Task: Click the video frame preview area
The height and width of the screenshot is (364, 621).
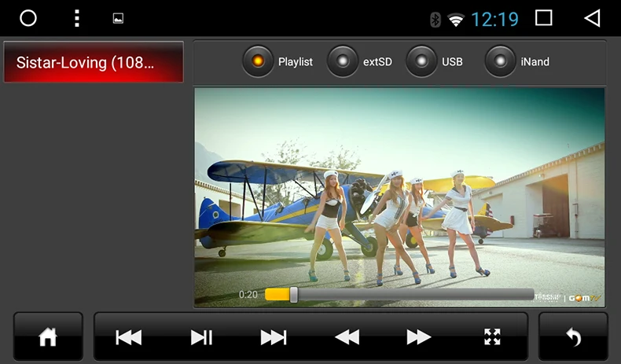Action: coord(399,197)
